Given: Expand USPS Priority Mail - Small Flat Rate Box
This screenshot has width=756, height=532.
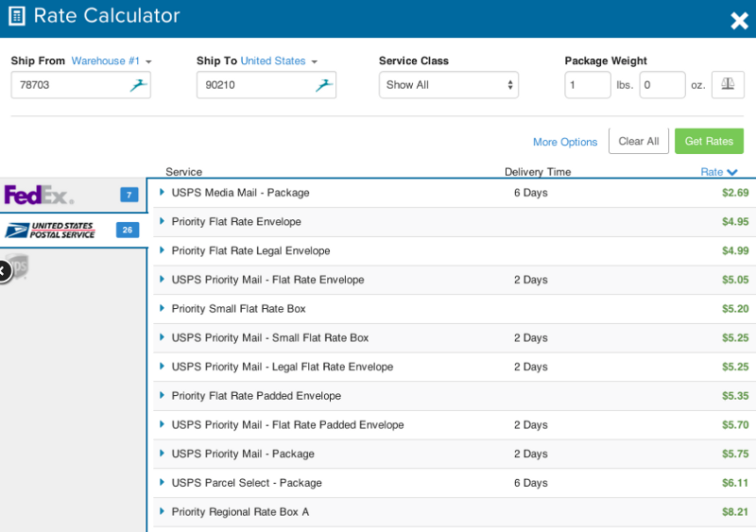Looking at the screenshot, I should (162, 336).
